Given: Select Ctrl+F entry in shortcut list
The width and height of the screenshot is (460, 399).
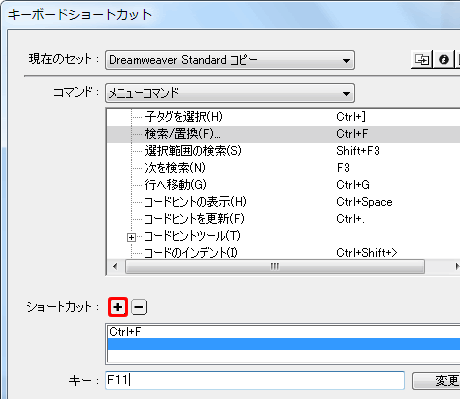Looking at the screenshot, I should pos(283,332).
